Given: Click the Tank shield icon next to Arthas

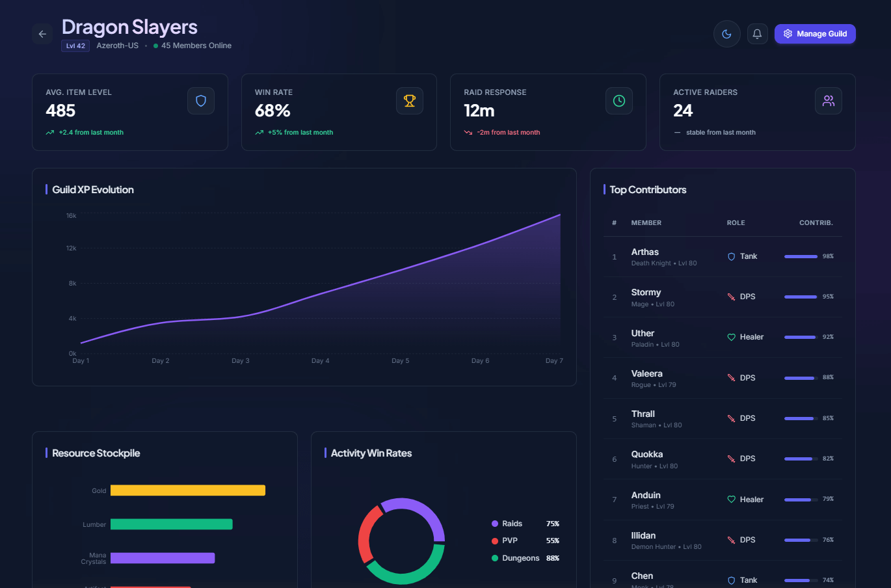Looking at the screenshot, I should 731,256.
